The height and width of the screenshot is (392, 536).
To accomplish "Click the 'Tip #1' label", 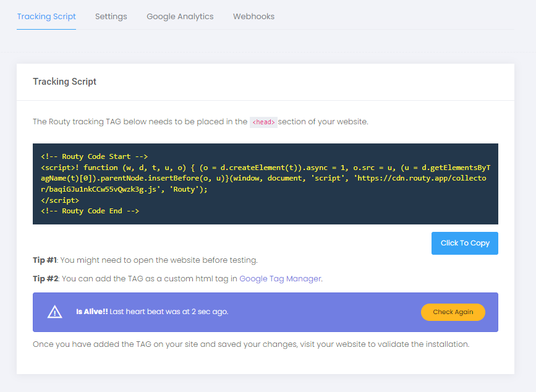I will 45,260.
